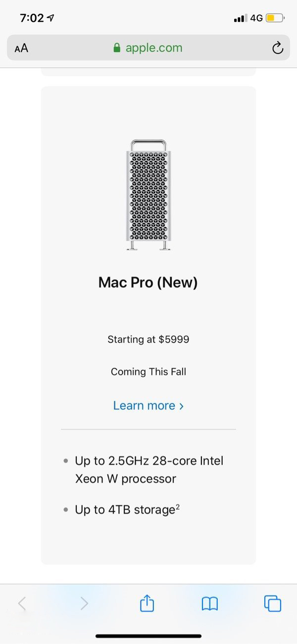Open the Bookmarks book icon
The image size is (297, 644).
(x=210, y=603)
